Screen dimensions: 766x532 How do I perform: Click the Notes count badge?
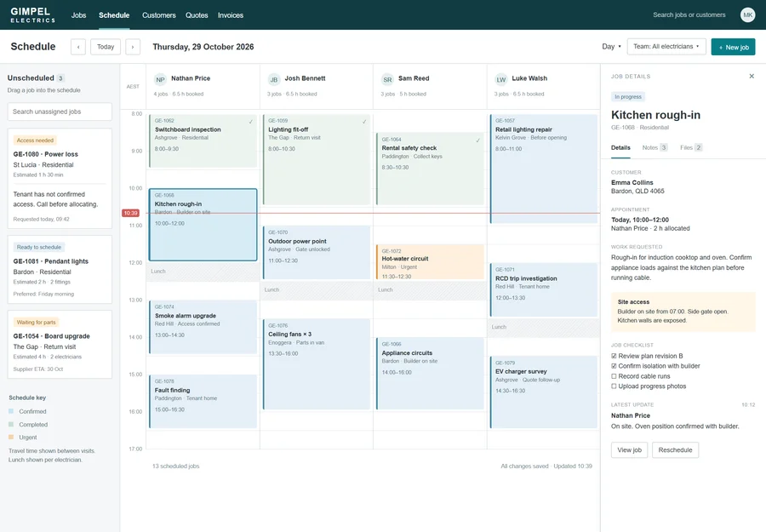663,147
